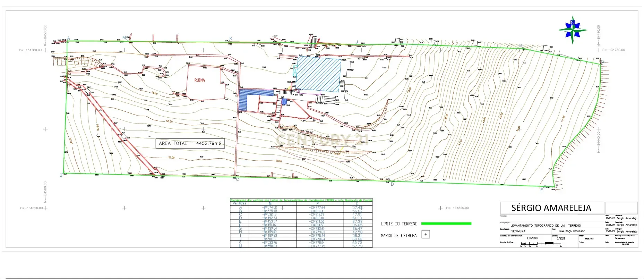Click the Marco de Extrema square marker in legend
The width and height of the screenshot is (644, 279).
(426, 235)
